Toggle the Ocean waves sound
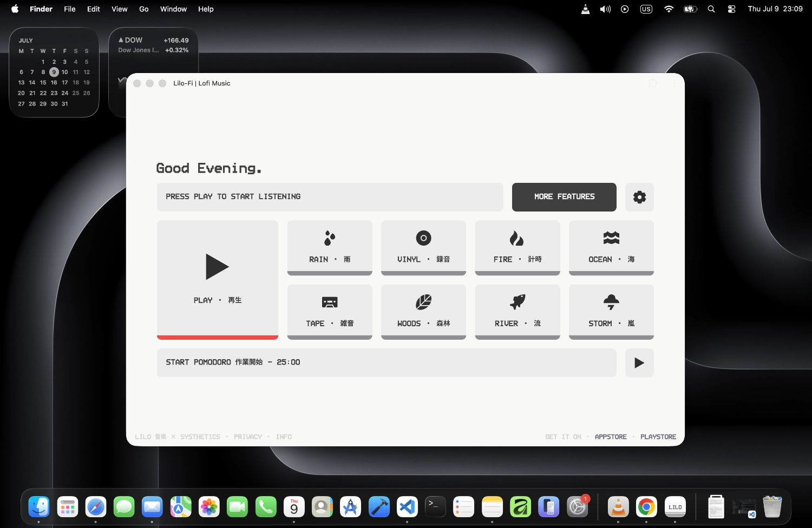This screenshot has height=528, width=812. (x=611, y=248)
